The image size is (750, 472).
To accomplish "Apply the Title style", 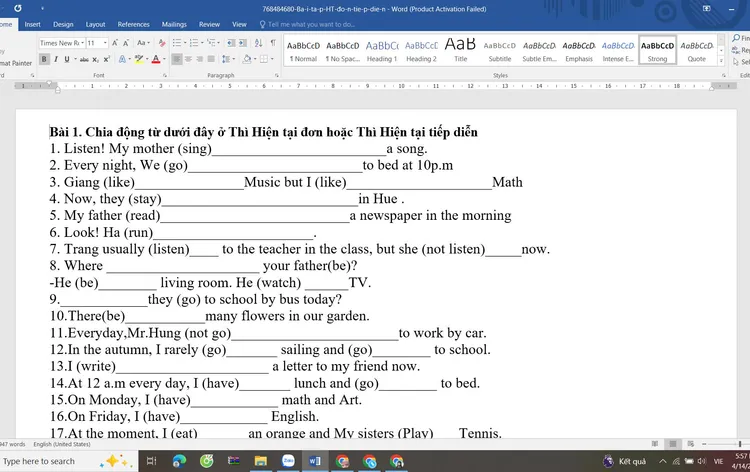I will coord(460,51).
